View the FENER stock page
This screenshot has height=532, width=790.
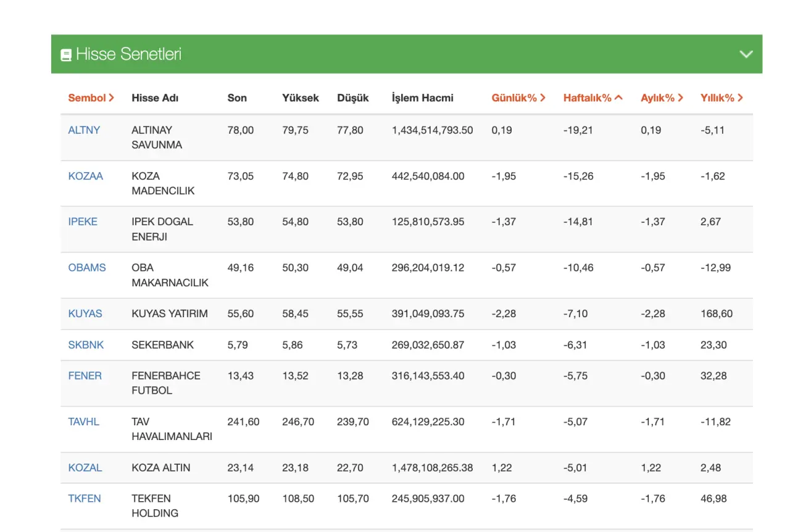point(85,376)
